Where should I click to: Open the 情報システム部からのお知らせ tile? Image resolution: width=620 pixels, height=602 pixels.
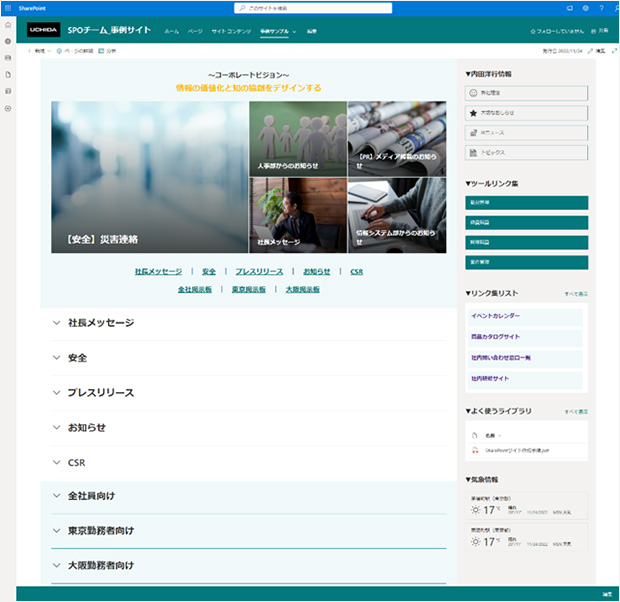coord(397,215)
